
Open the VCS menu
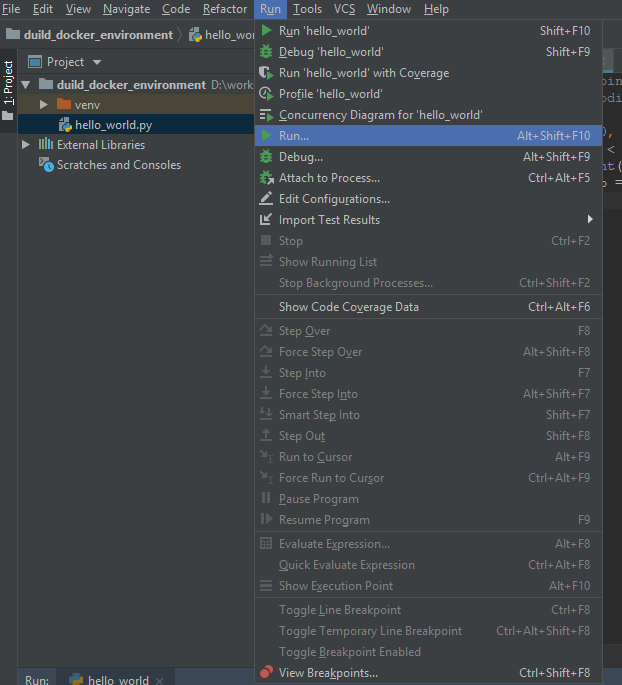point(345,9)
